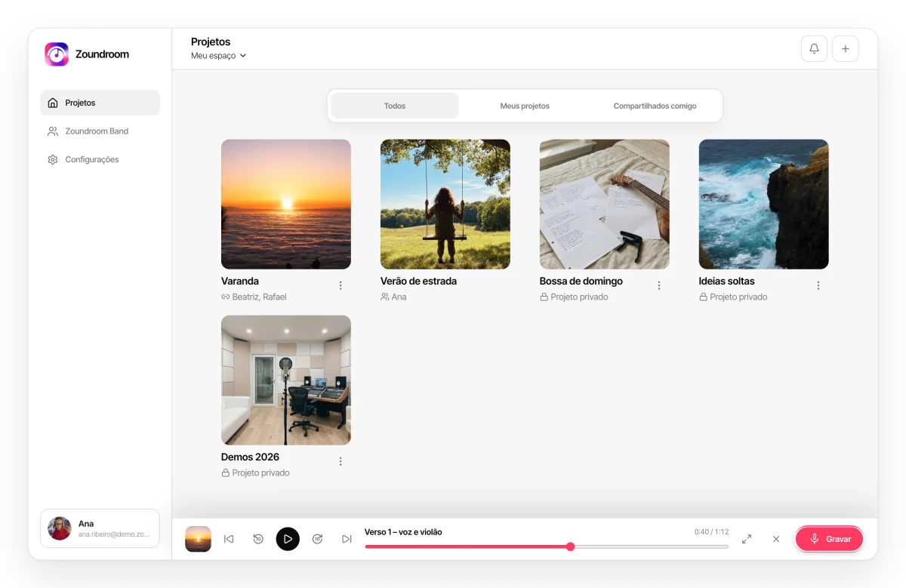Expand the Meu espaço dropdown
Screen dimensions: 906x588
click(x=219, y=56)
